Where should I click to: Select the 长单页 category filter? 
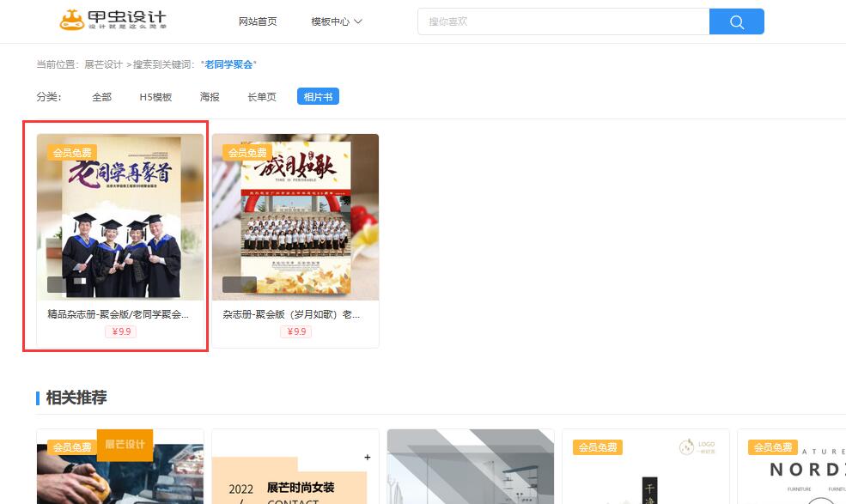(x=262, y=96)
